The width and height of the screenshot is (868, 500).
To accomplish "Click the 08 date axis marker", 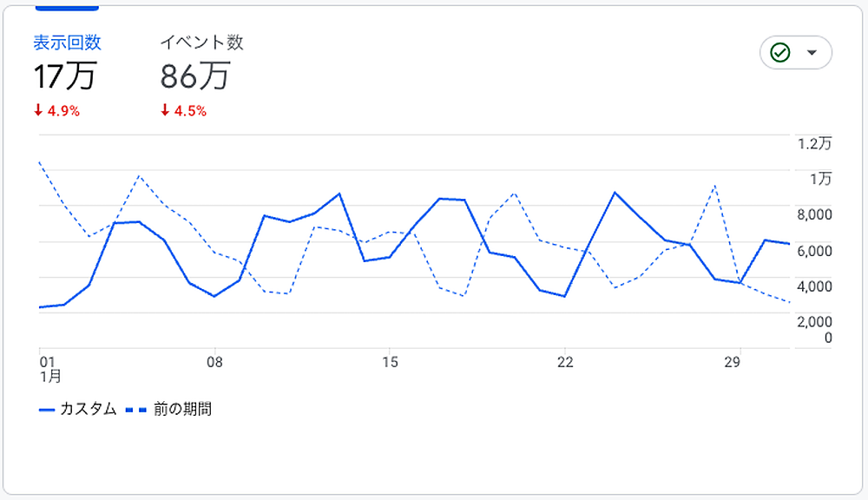I will 215,363.
